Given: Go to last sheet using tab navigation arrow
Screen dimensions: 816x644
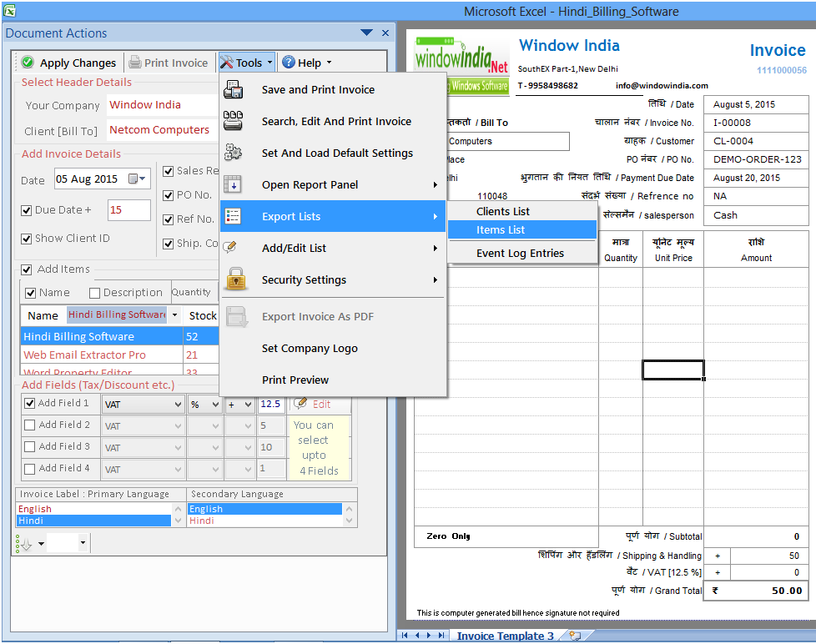Looking at the screenshot, I should [x=441, y=635].
